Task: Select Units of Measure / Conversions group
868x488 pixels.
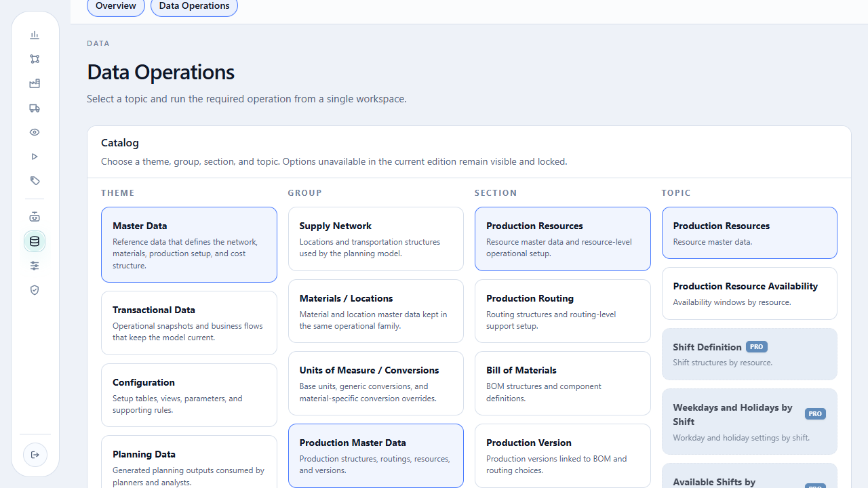Action: click(376, 383)
